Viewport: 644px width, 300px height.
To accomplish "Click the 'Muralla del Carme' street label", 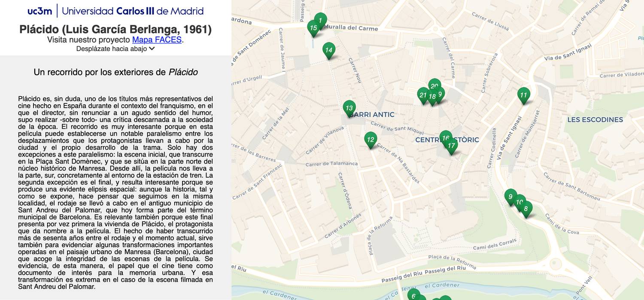I will point(350,28).
